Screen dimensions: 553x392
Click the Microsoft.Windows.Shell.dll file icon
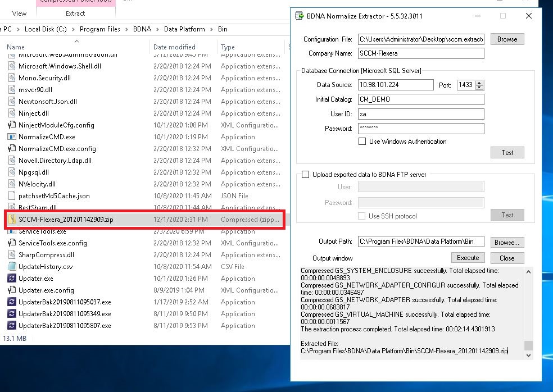coord(12,66)
